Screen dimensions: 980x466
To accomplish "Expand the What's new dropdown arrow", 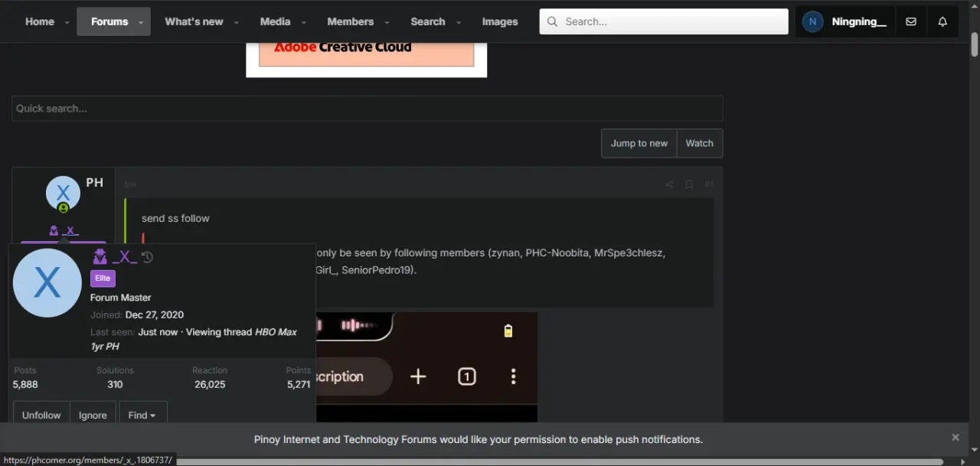I will [236, 22].
